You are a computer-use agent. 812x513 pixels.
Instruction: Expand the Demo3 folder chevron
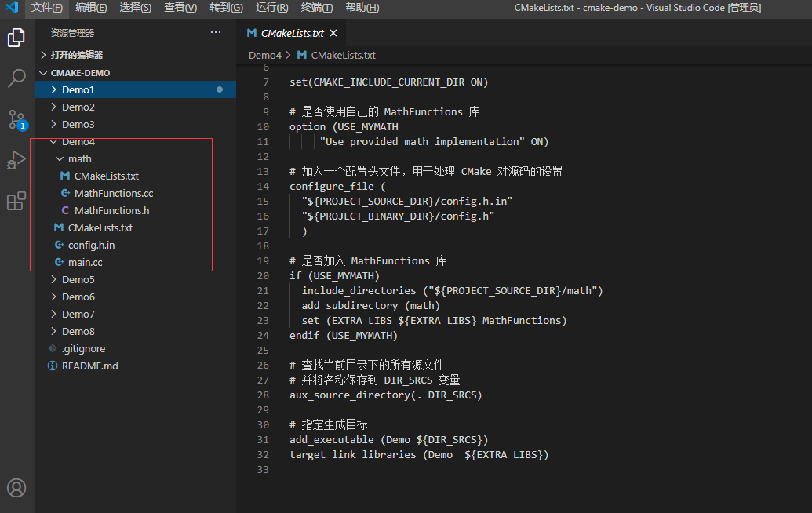point(53,124)
